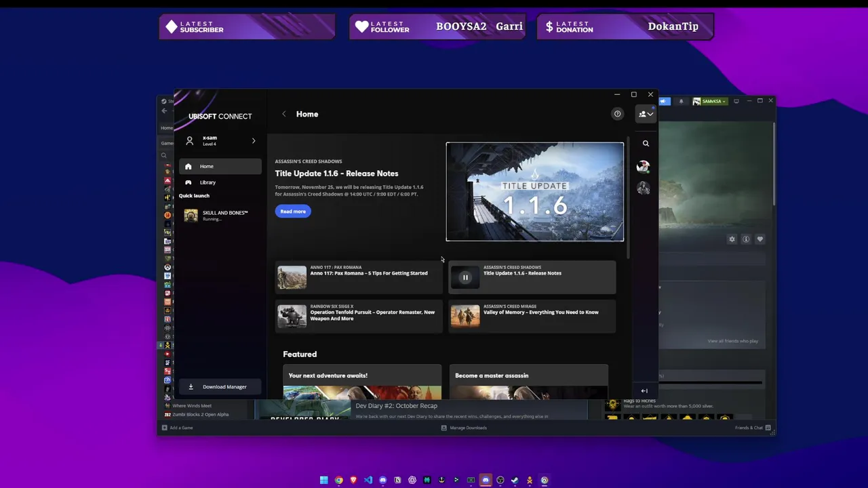The width and height of the screenshot is (868, 488).
Task: Open Friends & Chat in Steam
Action: [x=753, y=428]
